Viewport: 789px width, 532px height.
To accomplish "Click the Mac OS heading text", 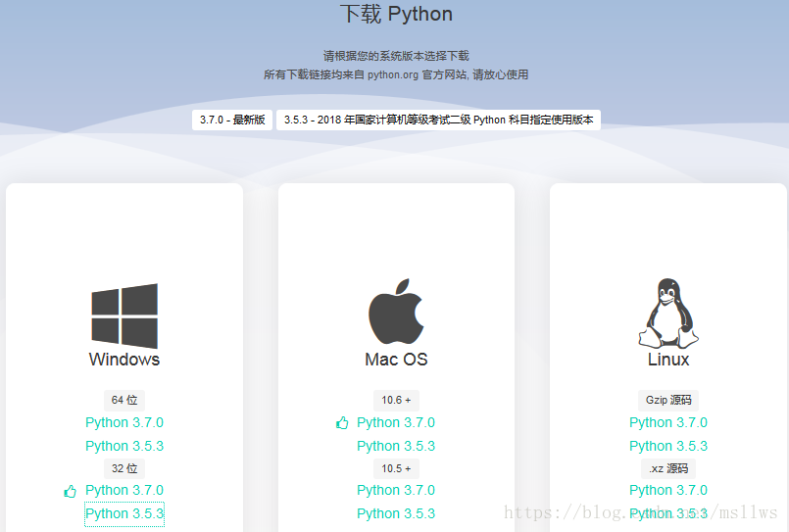I will (x=396, y=360).
